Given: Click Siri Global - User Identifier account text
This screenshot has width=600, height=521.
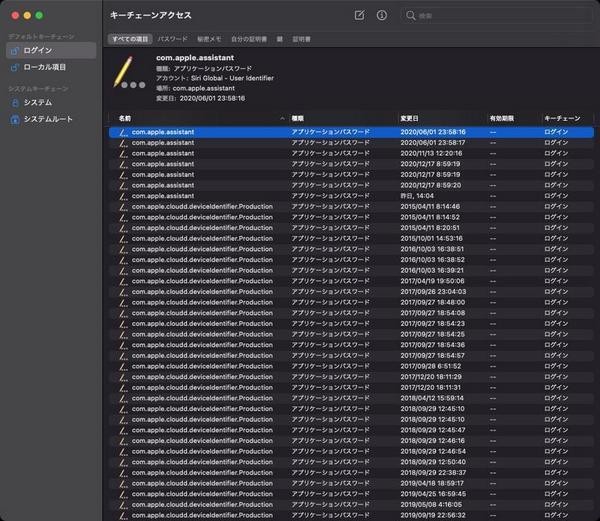Looking at the screenshot, I should [x=232, y=78].
